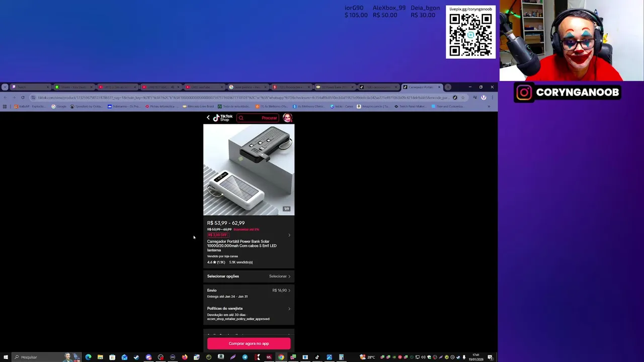Open Firefox from the taskbar

click(x=185, y=357)
